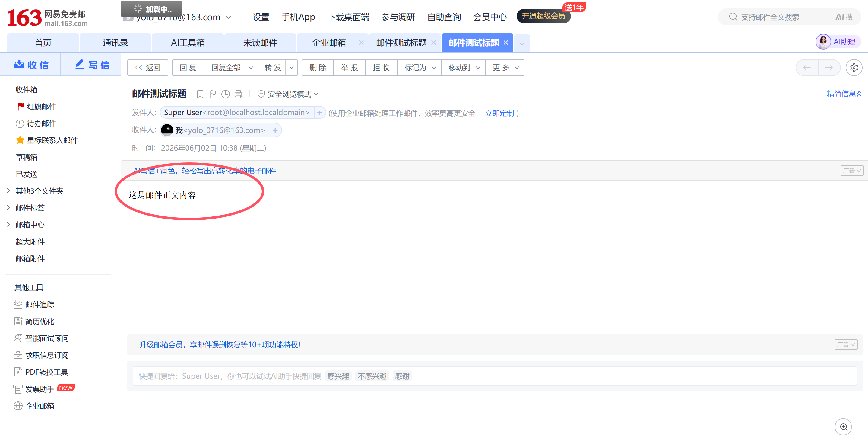Switch to the 首页 tab
Image resolution: width=868 pixels, height=439 pixels.
[43, 43]
